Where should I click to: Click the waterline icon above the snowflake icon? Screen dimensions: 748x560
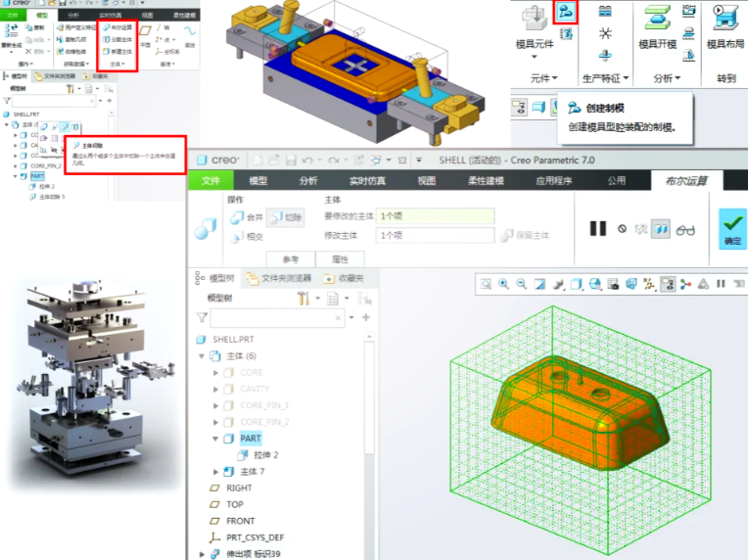[605, 11]
